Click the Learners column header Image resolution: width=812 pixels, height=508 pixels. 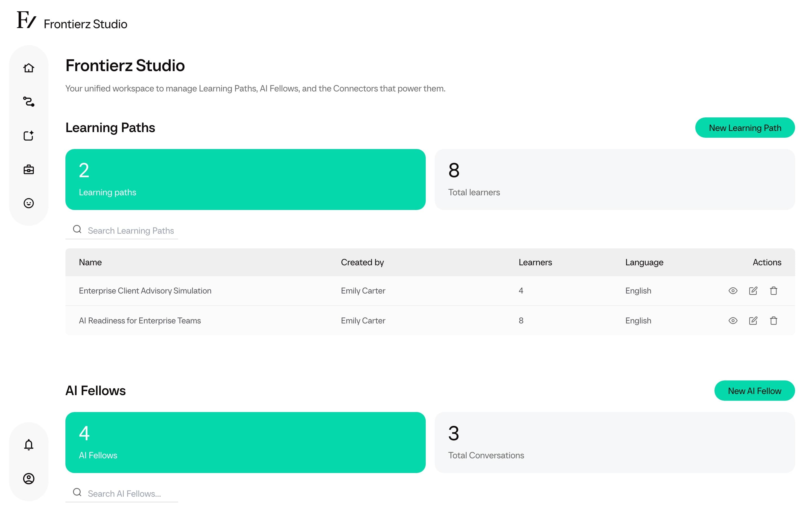coord(535,262)
